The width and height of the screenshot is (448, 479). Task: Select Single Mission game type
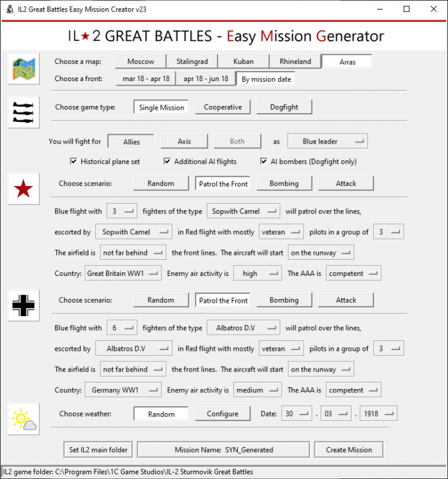click(161, 107)
